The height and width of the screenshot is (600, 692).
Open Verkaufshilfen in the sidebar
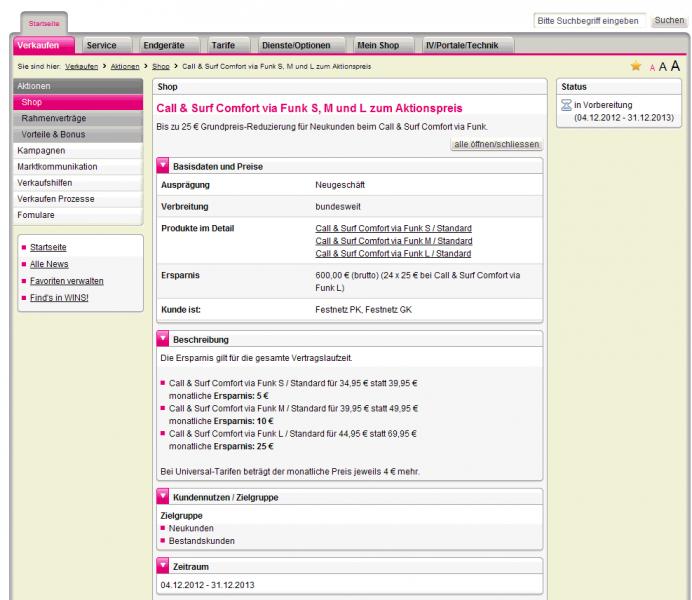coord(78,183)
